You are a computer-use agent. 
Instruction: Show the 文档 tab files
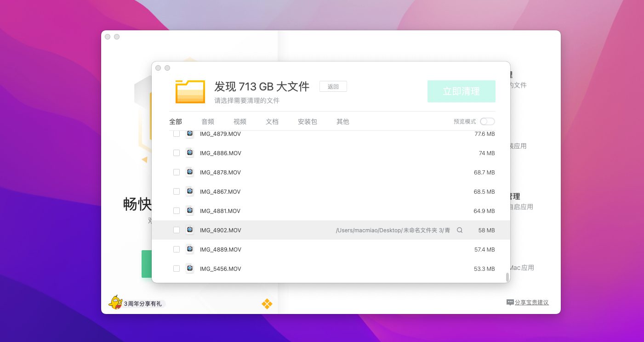(272, 122)
